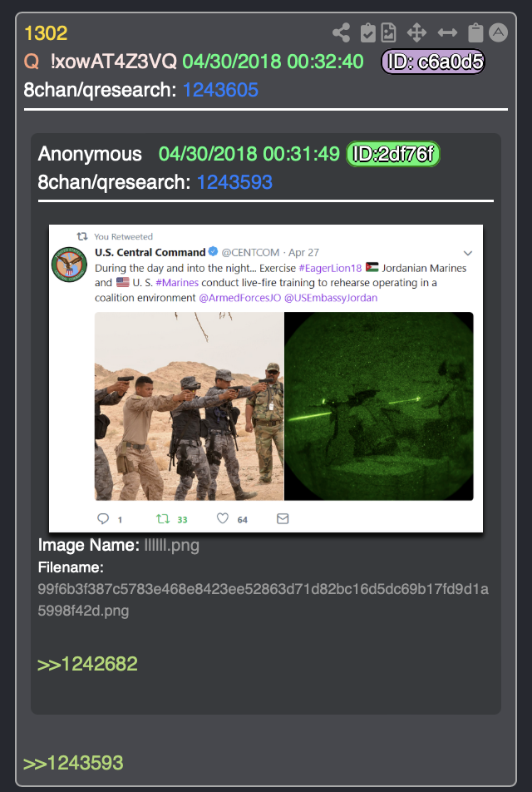Click the clipboard with checkmark icon
This screenshot has width=532, height=792.
[x=368, y=32]
